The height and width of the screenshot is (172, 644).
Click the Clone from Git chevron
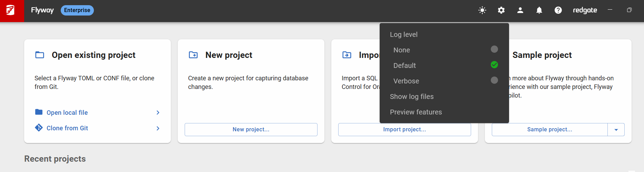click(158, 128)
